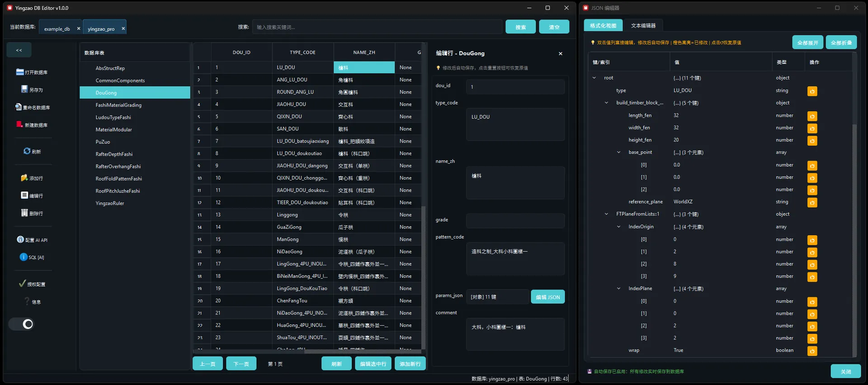868x385 pixels.
Task: Reset the length_fen value with orange button
Action: click(812, 116)
